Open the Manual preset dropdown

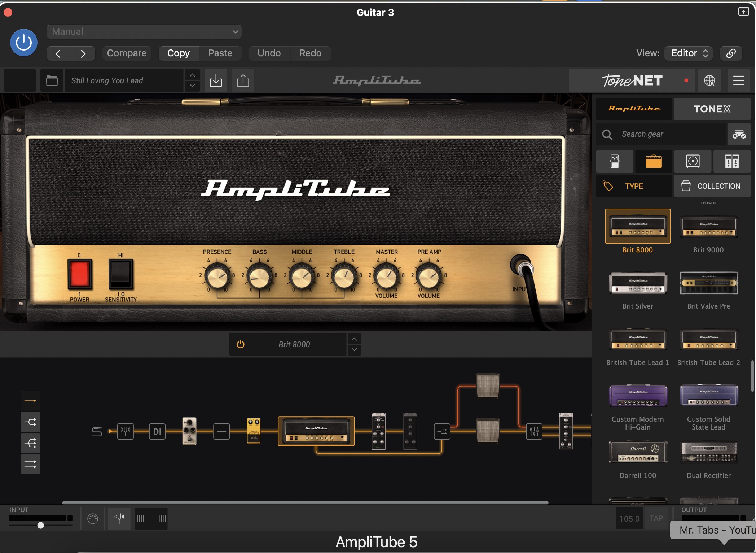144,31
